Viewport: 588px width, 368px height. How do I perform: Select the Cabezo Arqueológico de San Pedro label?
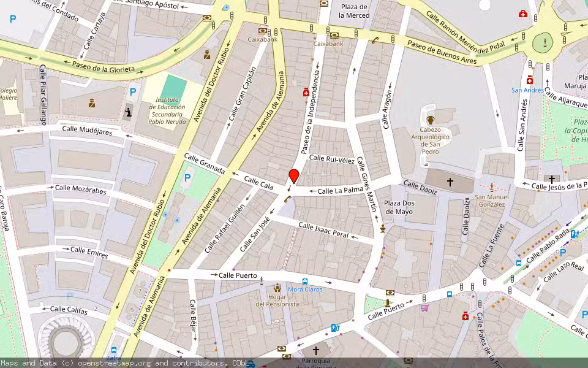pyautogui.click(x=430, y=140)
